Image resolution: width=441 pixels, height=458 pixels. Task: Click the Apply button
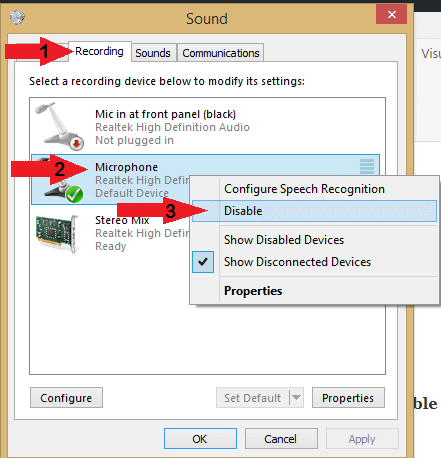(362, 439)
